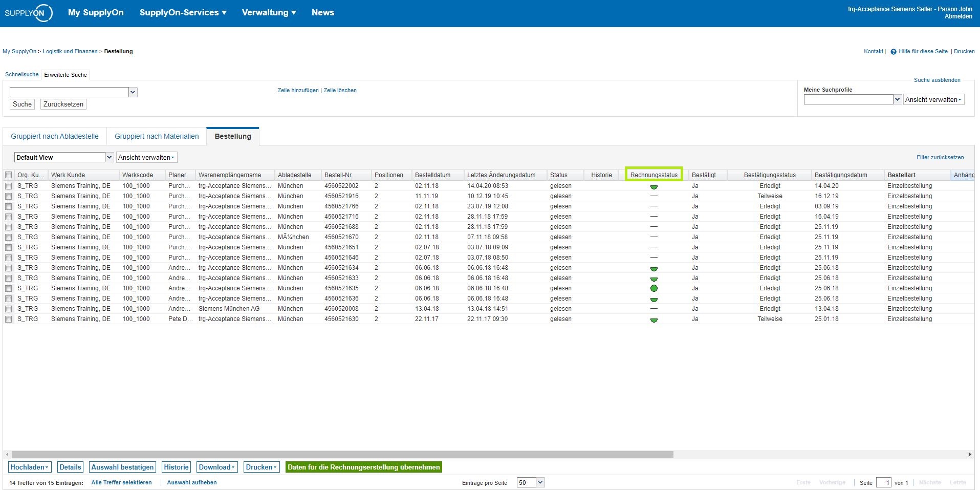Click Zeile löschen link
The image size is (980, 490).
coord(340,91)
